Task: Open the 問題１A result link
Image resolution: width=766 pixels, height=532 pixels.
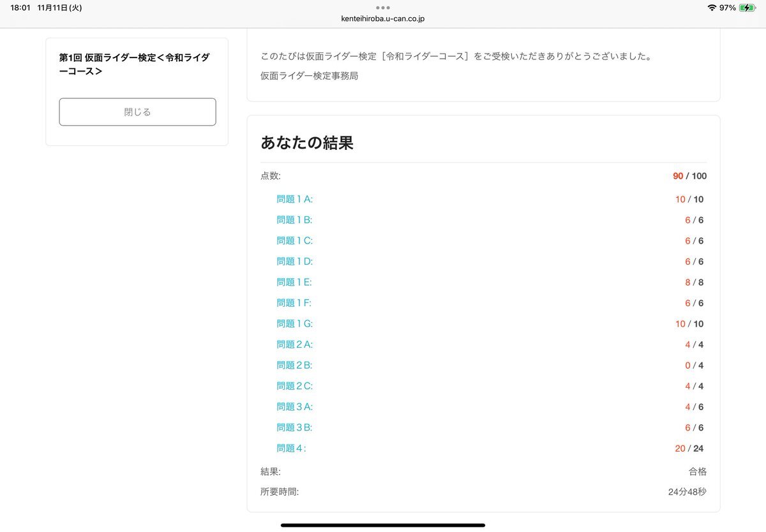Action: point(294,199)
